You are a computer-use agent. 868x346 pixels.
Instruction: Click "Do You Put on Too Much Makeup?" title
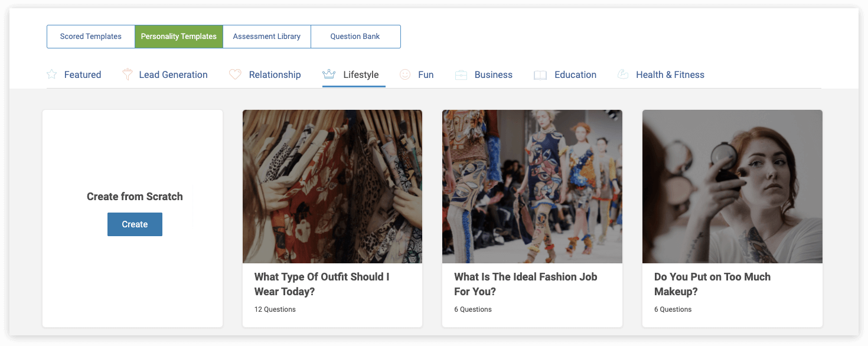pos(712,284)
